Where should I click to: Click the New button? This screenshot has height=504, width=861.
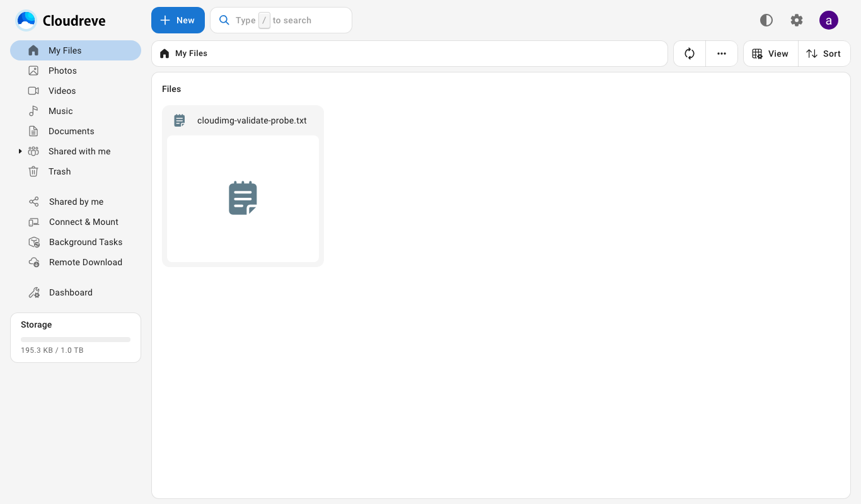(x=178, y=20)
